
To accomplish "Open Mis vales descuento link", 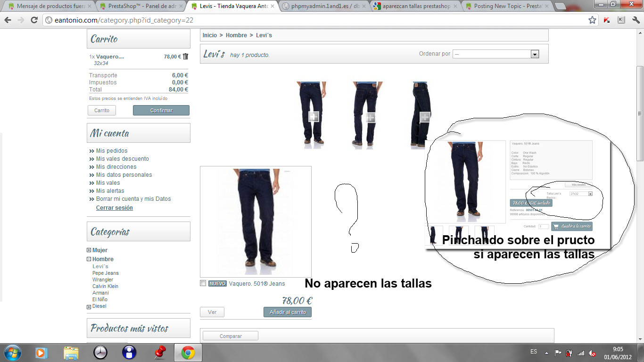I will [123, 159].
